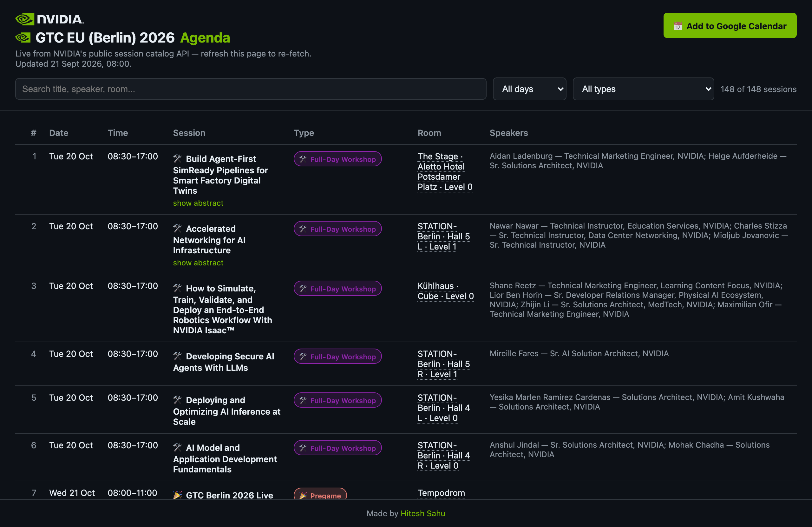Open STATION-Berlin Hall 4 L room link

(x=443, y=408)
